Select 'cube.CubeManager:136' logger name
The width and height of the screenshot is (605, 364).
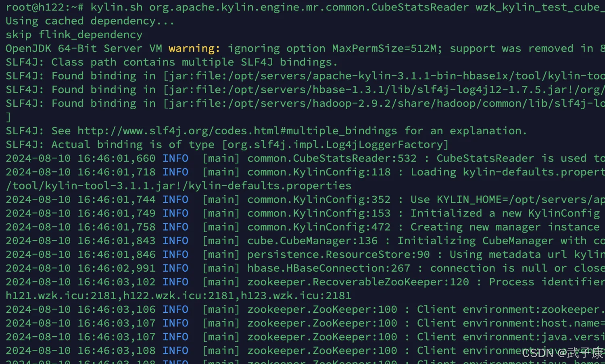click(313, 241)
